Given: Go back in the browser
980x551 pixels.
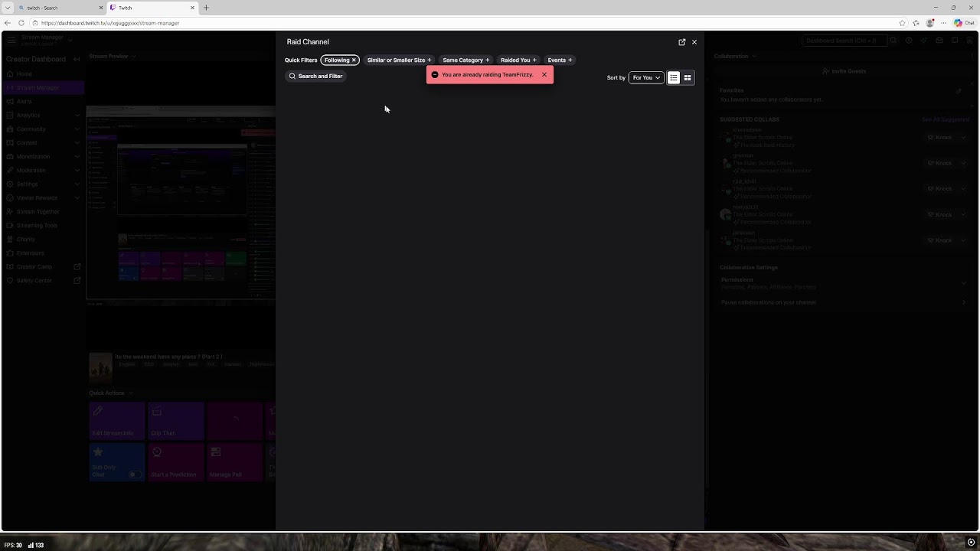Looking at the screenshot, I should (x=8, y=23).
